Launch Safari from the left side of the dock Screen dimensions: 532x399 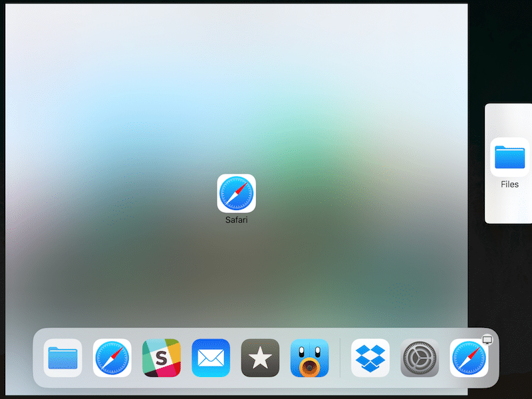[x=111, y=358]
